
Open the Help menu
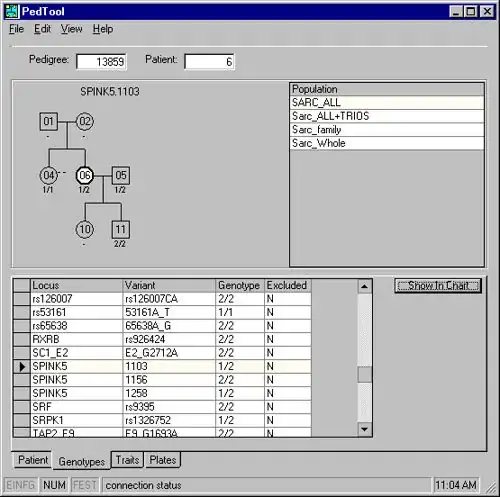point(103,29)
